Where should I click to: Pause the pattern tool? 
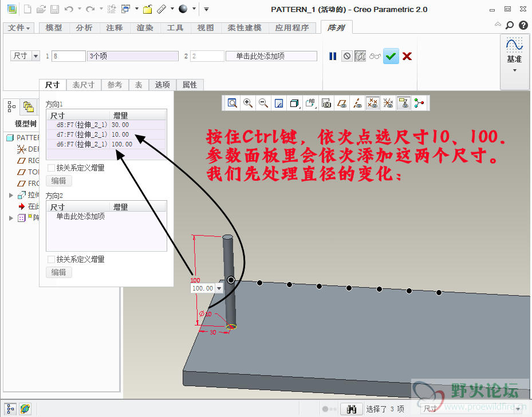[x=333, y=56]
